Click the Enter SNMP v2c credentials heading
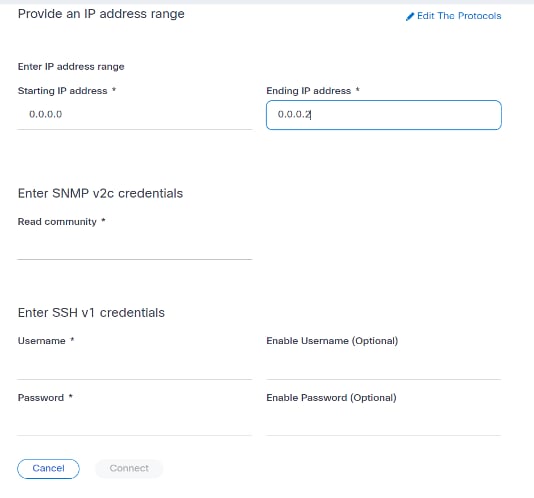Screen dimensions: 534x498 (x=100, y=193)
